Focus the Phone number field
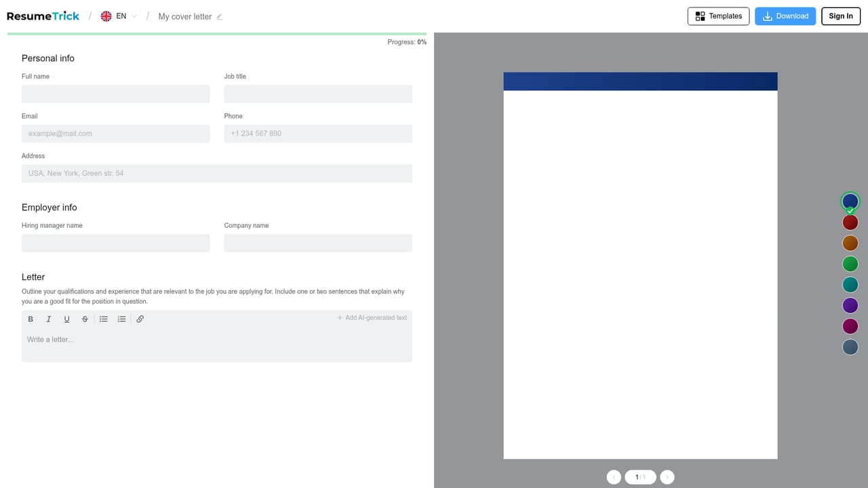Viewport: 868px width, 488px height. [318, 134]
